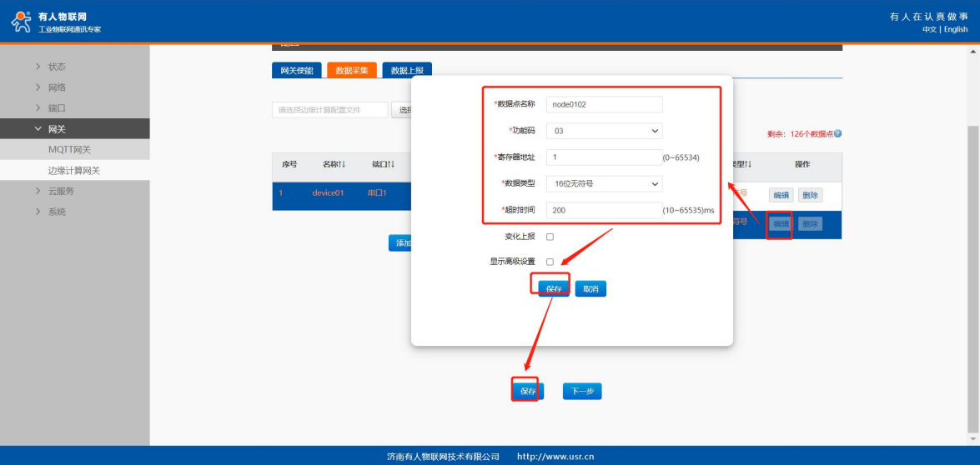Screen dimensions: 980x465
Task: Open the 功能码 dropdown
Action: coord(604,131)
